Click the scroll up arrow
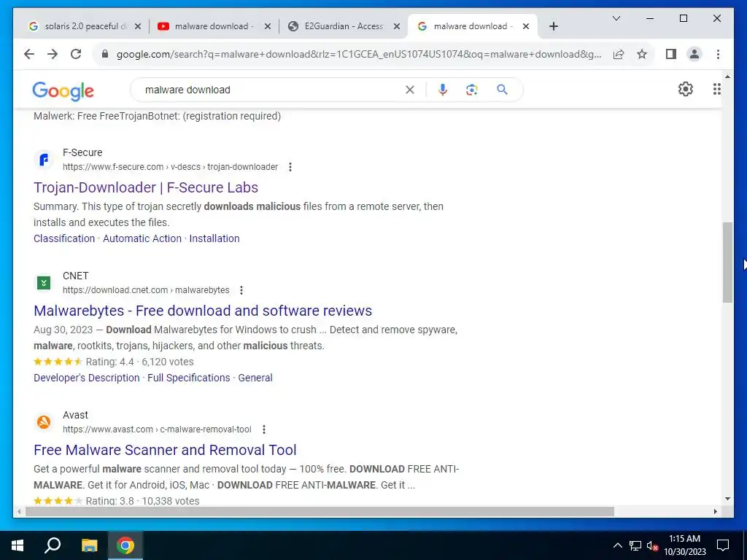The height and width of the screenshot is (560, 747). 727,76
